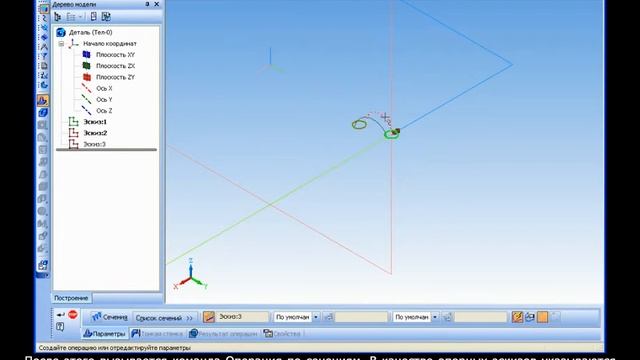
Task: Select Плоскость ZY in model tree
Action: tap(115, 77)
